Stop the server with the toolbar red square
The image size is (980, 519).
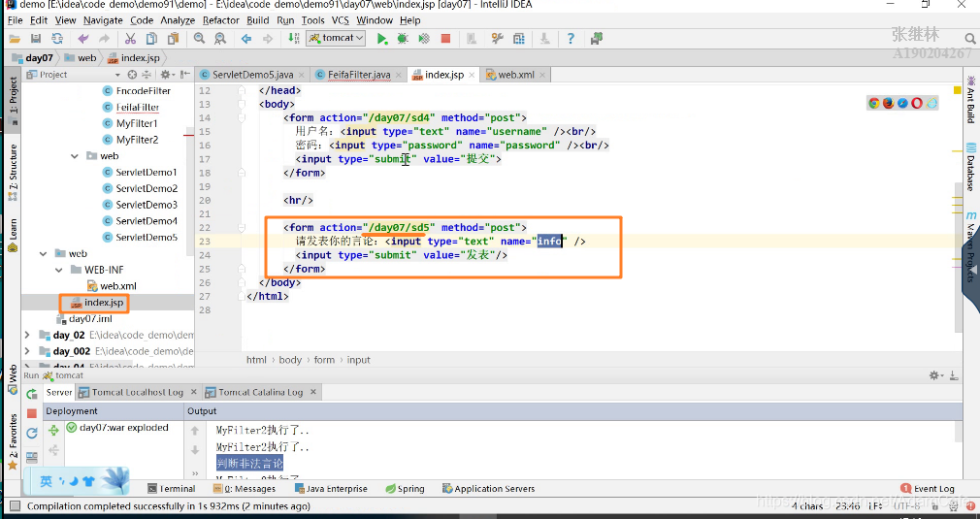pyautogui.click(x=445, y=39)
